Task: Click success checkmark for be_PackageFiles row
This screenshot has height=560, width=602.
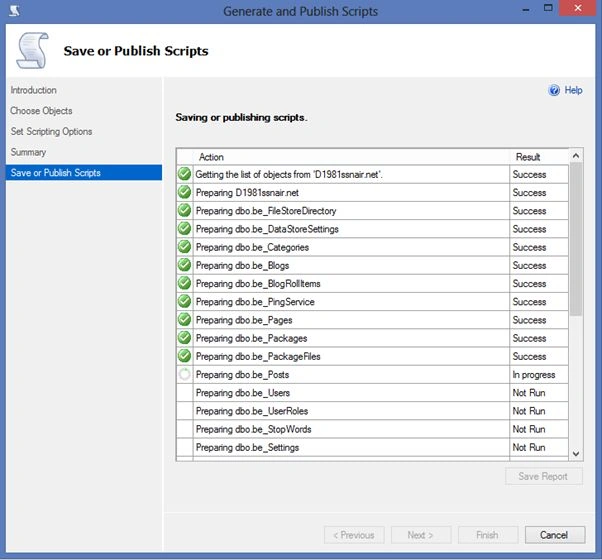Action: pos(184,356)
